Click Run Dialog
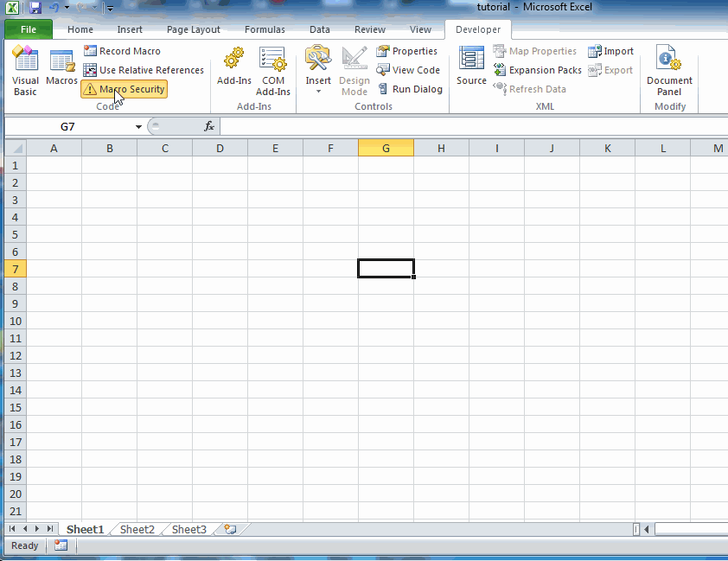Screen dimensions: 728x561 click(410, 89)
